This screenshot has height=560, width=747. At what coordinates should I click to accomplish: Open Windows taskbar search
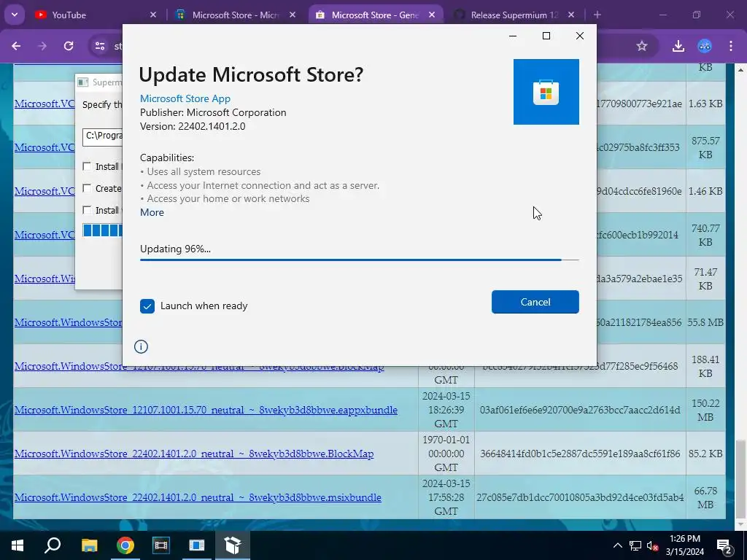click(x=53, y=545)
